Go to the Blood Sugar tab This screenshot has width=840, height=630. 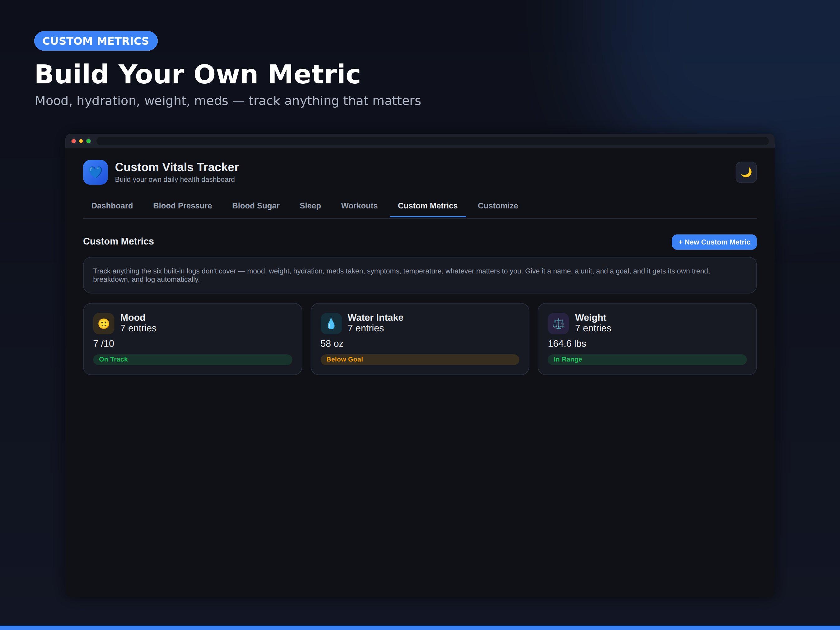point(255,206)
